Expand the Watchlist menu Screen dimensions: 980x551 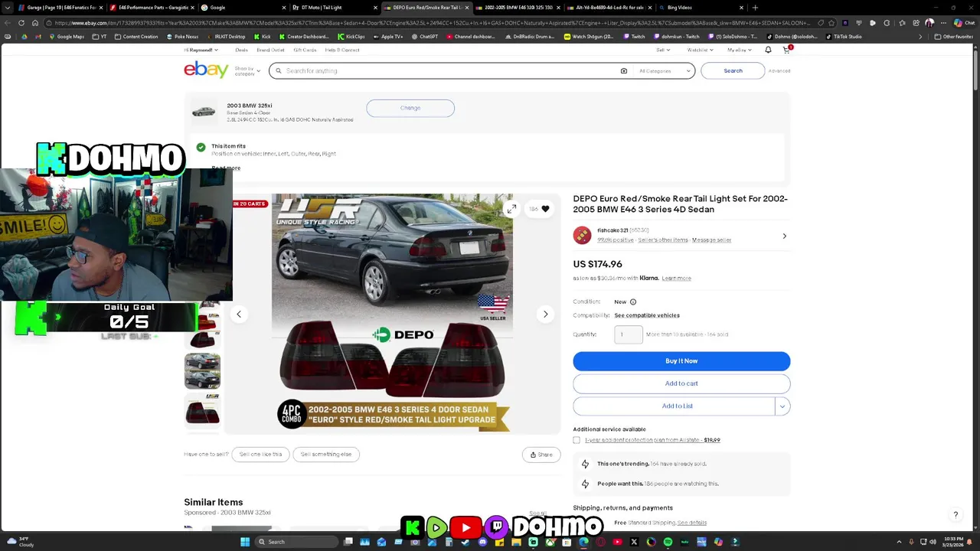pos(700,50)
